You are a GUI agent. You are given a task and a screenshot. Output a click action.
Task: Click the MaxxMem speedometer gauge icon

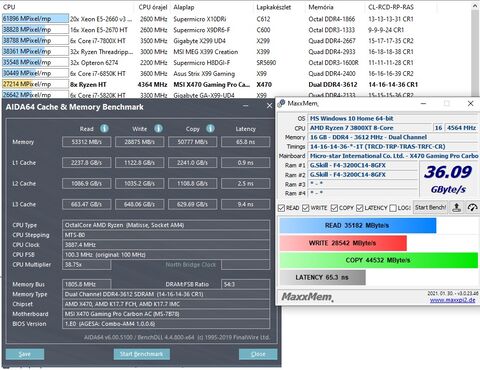pyautogui.click(x=472, y=208)
